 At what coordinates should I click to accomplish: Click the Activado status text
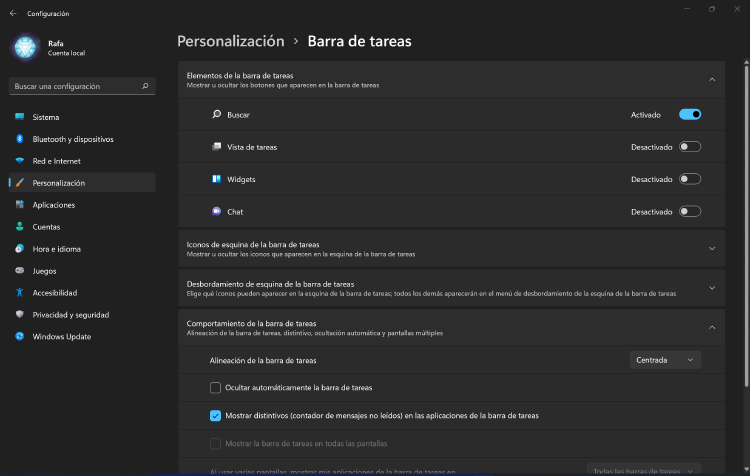645,115
